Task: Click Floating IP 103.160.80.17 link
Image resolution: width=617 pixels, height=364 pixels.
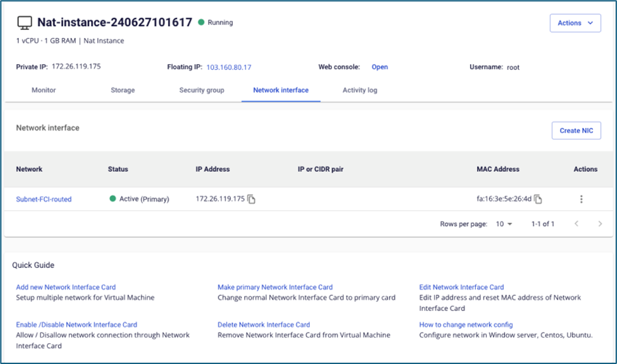Action: point(229,67)
